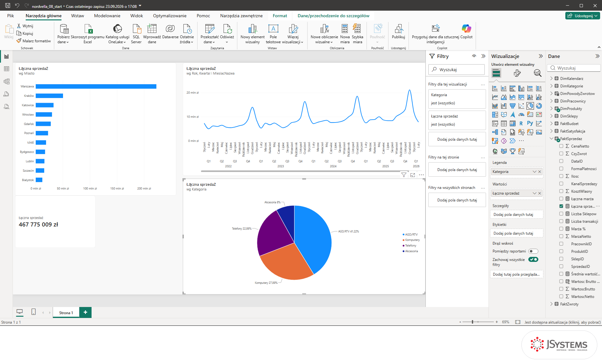Click the Nowa miara icon
This screenshot has height=364, width=602.
[345, 29]
